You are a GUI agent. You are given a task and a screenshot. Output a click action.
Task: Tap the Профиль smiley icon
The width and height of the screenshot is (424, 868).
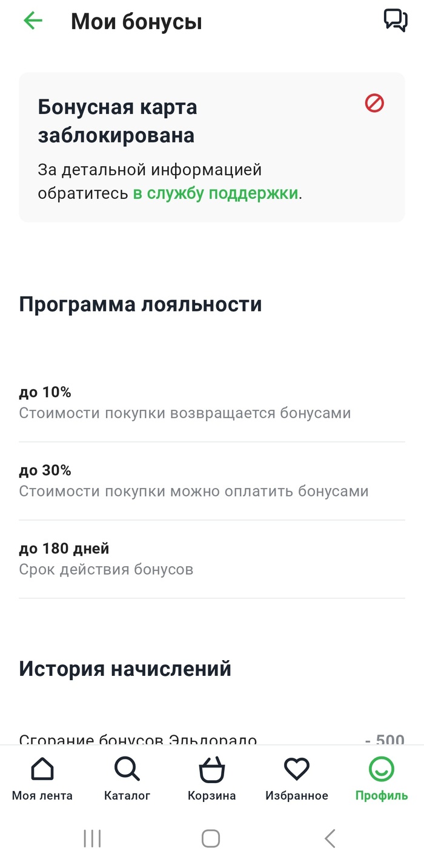pyautogui.click(x=382, y=770)
